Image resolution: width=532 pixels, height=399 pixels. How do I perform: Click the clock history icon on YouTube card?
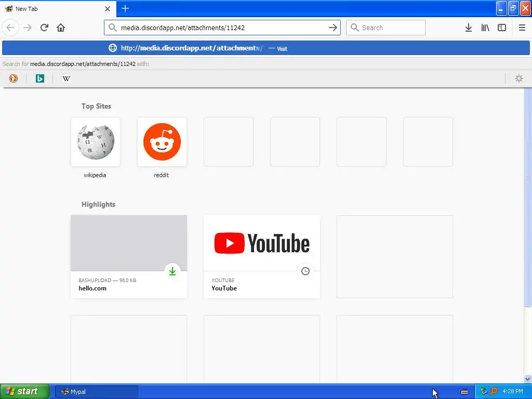(305, 271)
